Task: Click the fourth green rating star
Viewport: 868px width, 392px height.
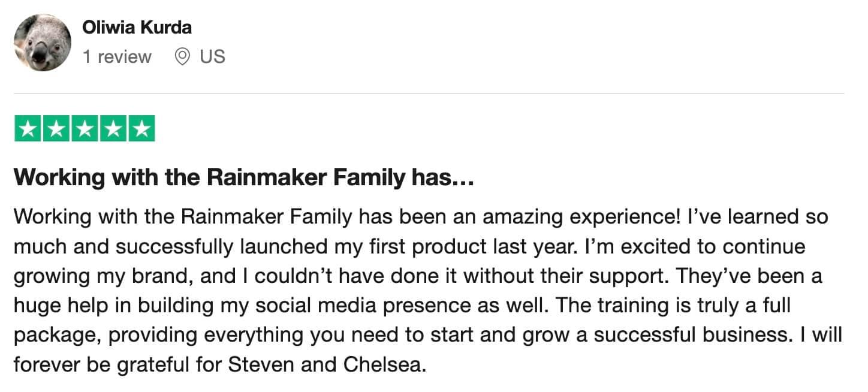Action: click(113, 128)
